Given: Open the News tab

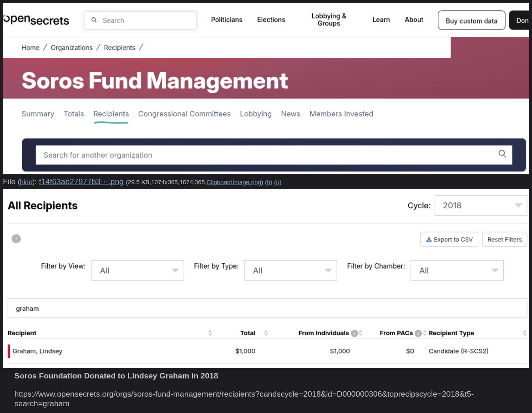Looking at the screenshot, I should coord(290,114).
